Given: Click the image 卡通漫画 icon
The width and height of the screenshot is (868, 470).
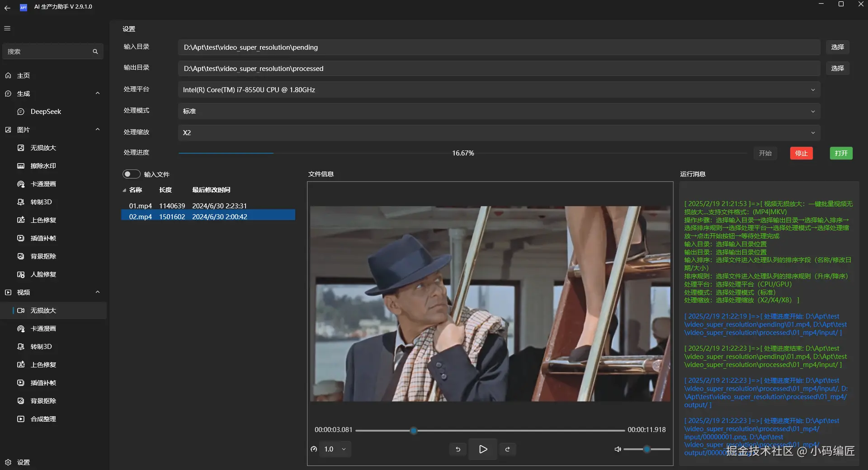Looking at the screenshot, I should pyautogui.click(x=21, y=184).
